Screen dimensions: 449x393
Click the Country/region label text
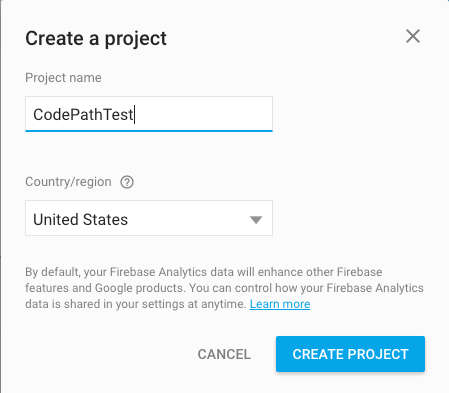[x=68, y=182]
